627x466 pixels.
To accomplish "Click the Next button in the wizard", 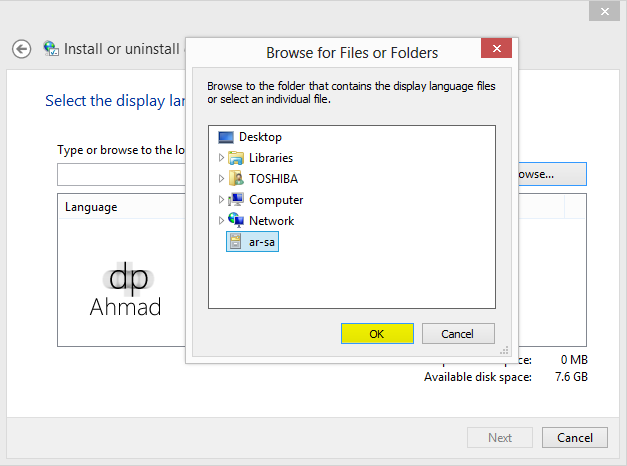I will (x=500, y=437).
